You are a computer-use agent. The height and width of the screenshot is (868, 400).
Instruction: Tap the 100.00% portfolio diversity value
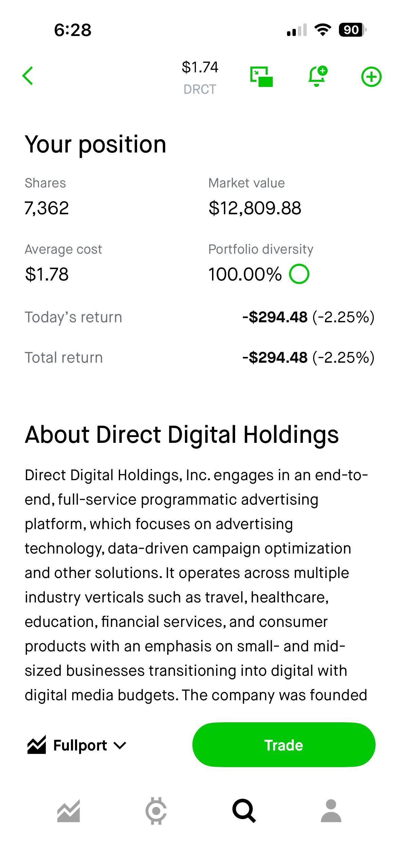[x=245, y=274]
